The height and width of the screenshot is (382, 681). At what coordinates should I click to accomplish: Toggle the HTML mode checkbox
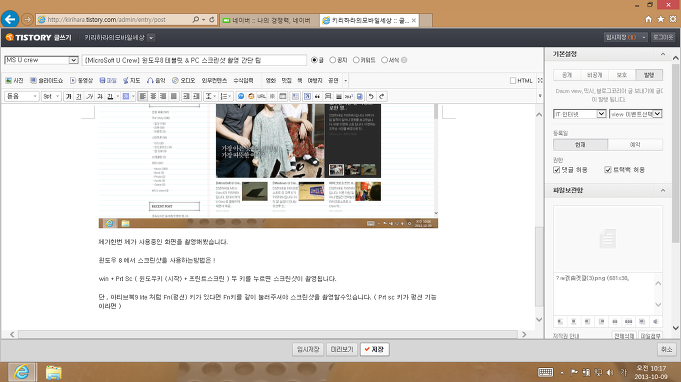coord(513,81)
